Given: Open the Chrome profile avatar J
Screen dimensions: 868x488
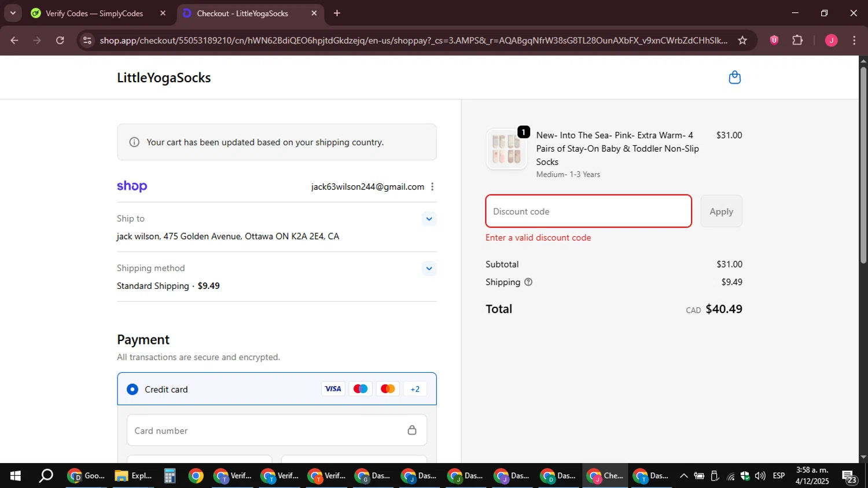Looking at the screenshot, I should point(831,40).
